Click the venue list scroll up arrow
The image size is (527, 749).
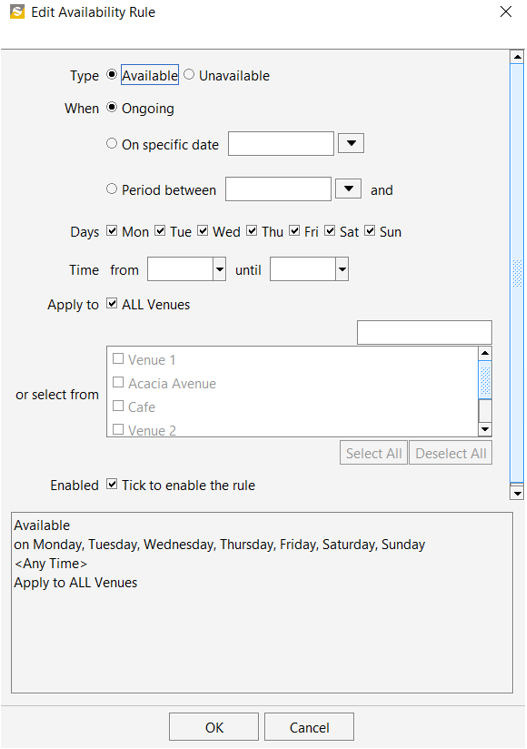click(485, 353)
